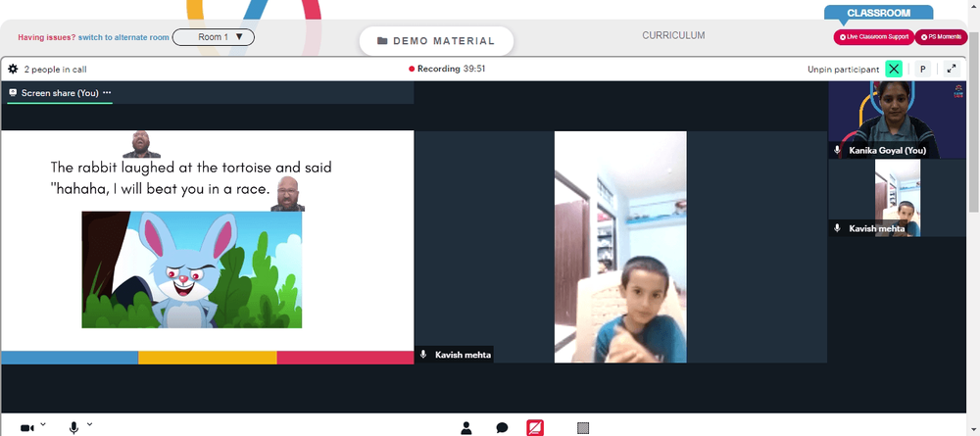Click switch to alternate room link
This screenshot has height=436, width=980.
[x=123, y=37]
